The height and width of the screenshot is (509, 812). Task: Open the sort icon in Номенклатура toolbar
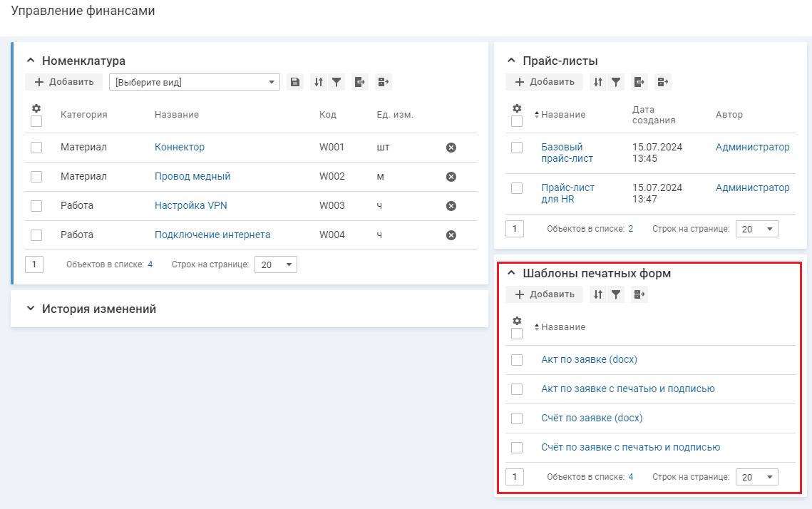click(x=319, y=82)
